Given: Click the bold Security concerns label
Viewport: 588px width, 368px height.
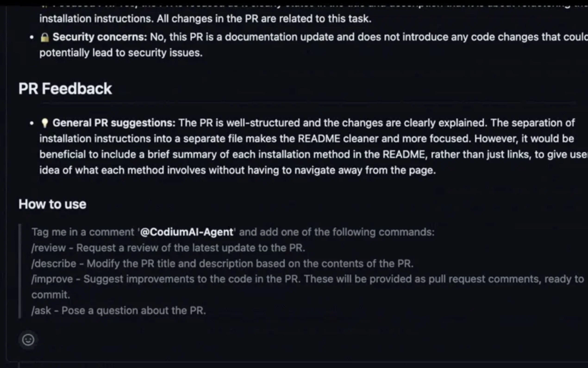Looking at the screenshot, I should pos(100,37).
